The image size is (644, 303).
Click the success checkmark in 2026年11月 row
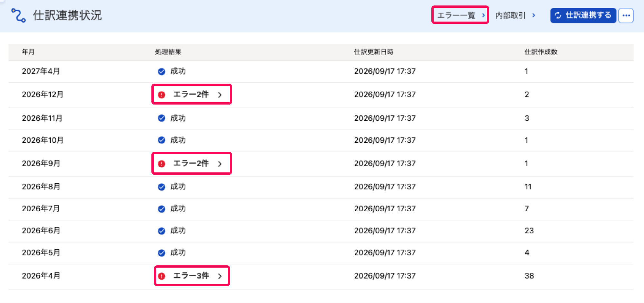[161, 118]
